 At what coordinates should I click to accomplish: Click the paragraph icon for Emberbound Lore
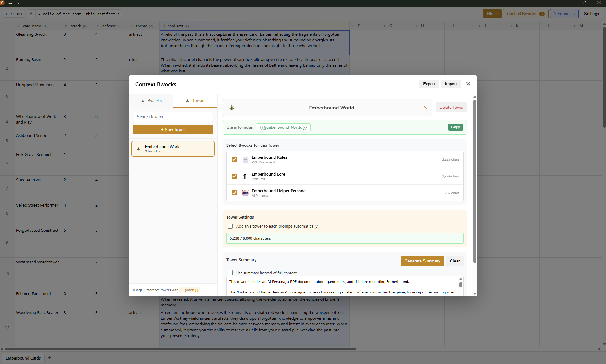coord(245,176)
